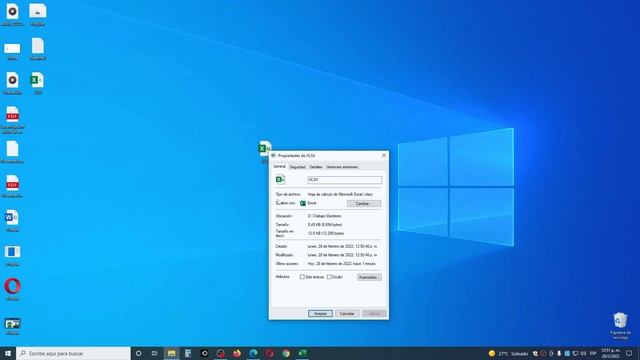Open the Windows Start button

pyautogui.click(x=8, y=353)
